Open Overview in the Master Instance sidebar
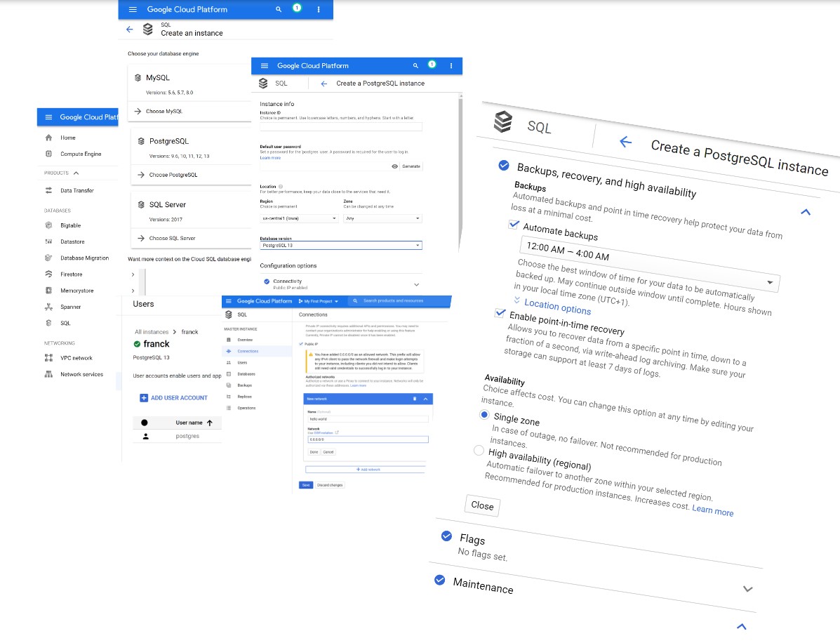The width and height of the screenshot is (840, 643). click(x=245, y=340)
